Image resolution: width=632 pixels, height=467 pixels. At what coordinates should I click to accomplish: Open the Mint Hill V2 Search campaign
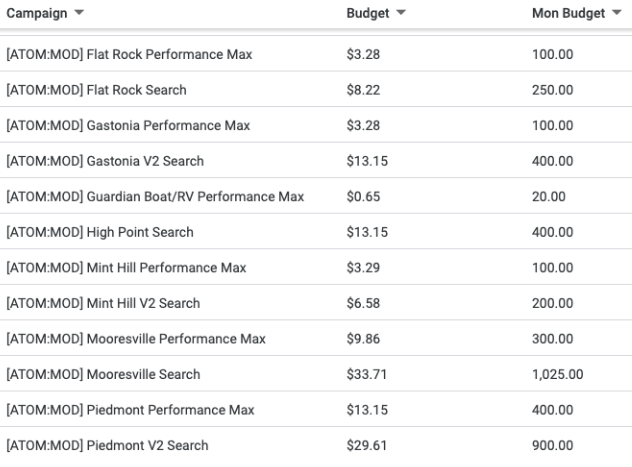[x=103, y=303]
